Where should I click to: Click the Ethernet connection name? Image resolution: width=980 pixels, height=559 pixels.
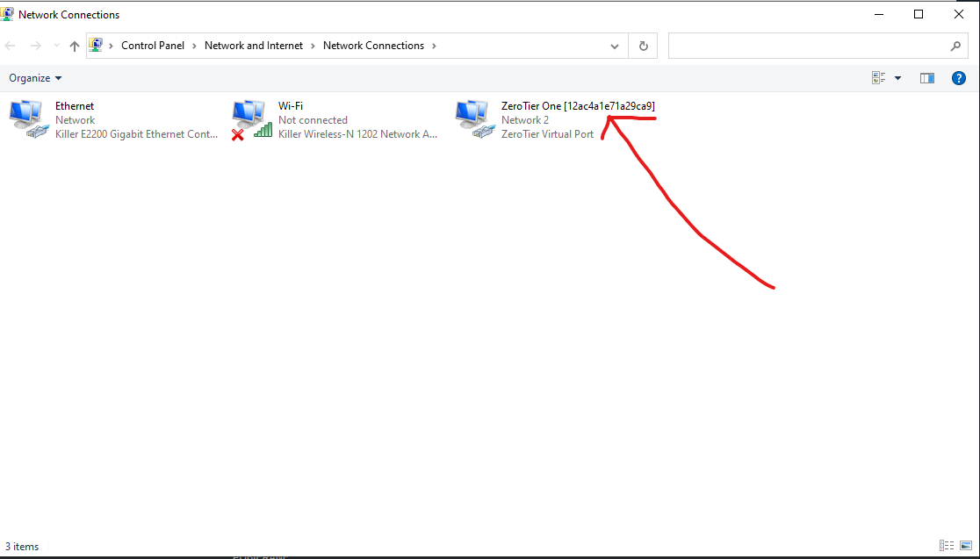tap(75, 106)
